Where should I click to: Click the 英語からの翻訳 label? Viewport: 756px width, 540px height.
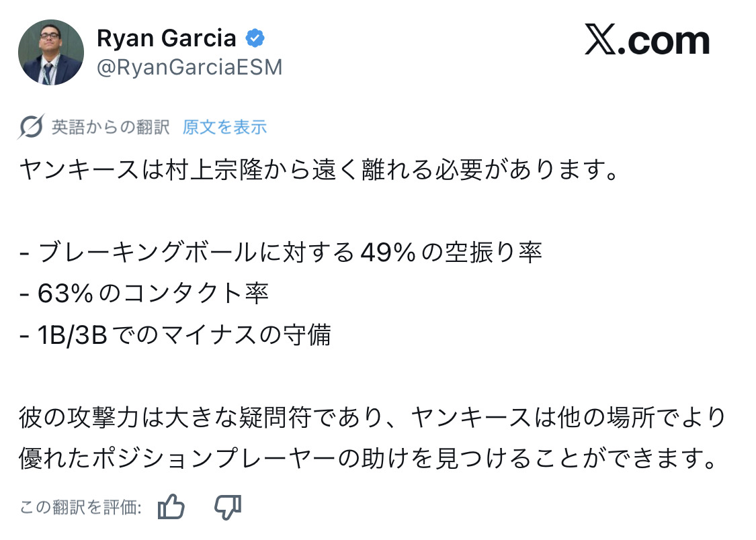click(x=111, y=127)
